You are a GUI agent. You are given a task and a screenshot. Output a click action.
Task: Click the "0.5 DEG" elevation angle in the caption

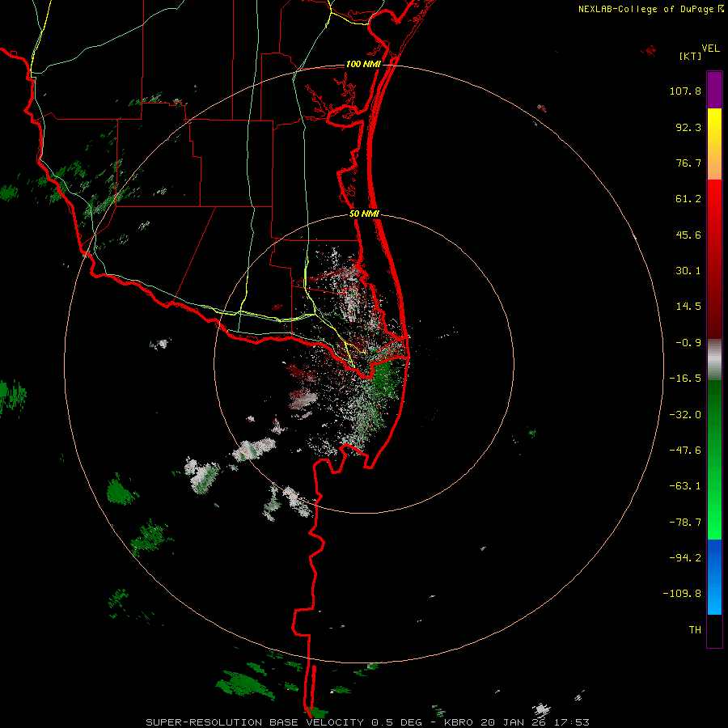[x=397, y=722]
